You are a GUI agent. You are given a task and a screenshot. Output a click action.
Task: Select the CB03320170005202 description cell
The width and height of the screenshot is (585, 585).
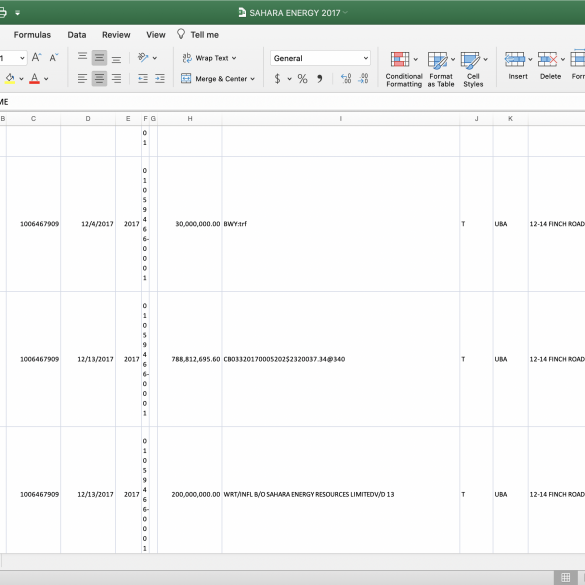click(341, 359)
